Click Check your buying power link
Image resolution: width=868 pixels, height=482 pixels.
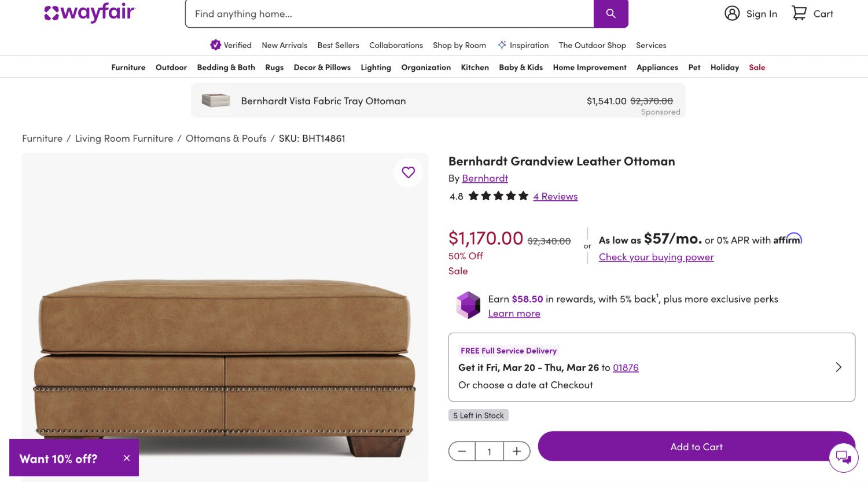[x=656, y=257]
